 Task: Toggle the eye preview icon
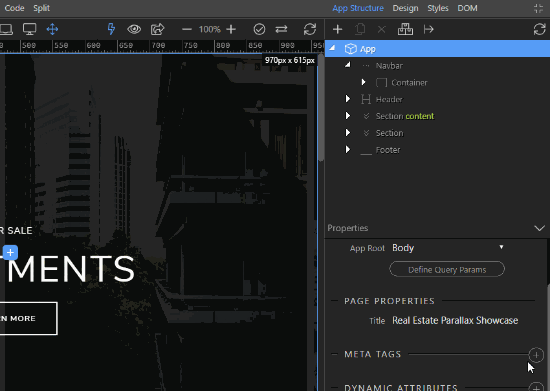click(134, 29)
